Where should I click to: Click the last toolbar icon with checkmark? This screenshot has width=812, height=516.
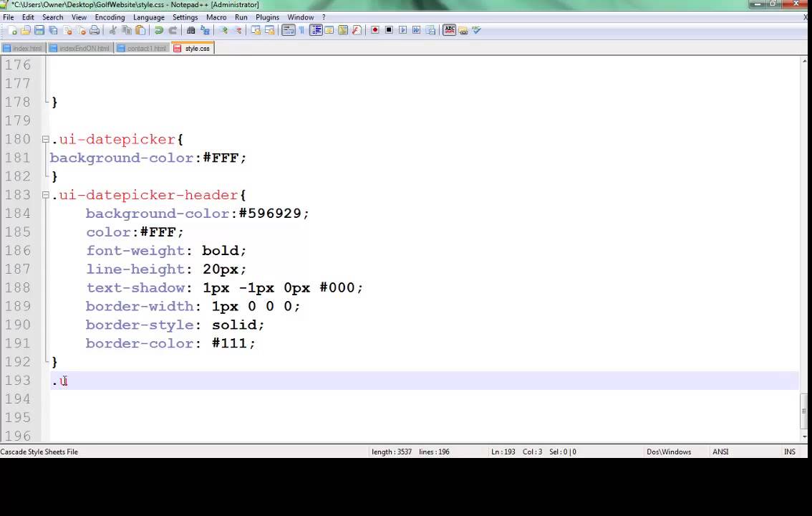(476, 31)
